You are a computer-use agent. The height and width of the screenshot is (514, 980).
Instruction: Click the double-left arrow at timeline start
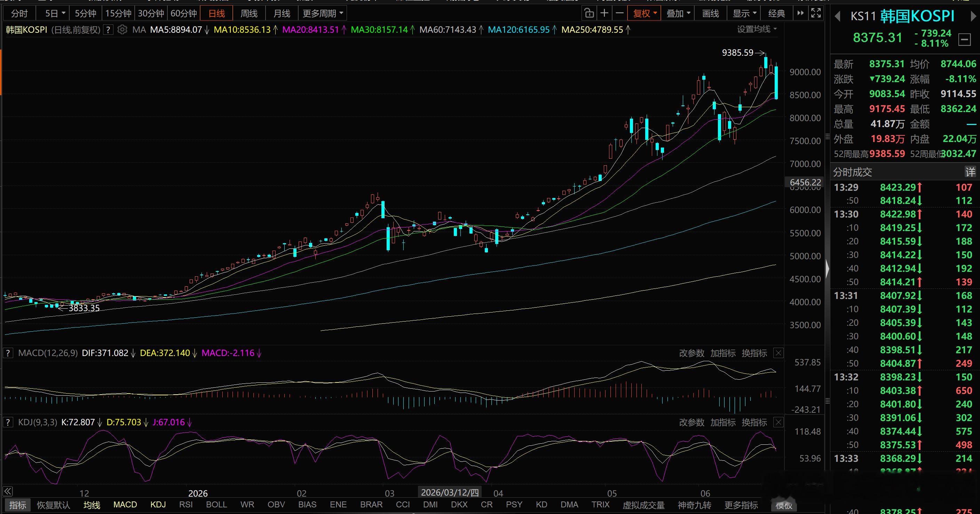pyautogui.click(x=8, y=491)
